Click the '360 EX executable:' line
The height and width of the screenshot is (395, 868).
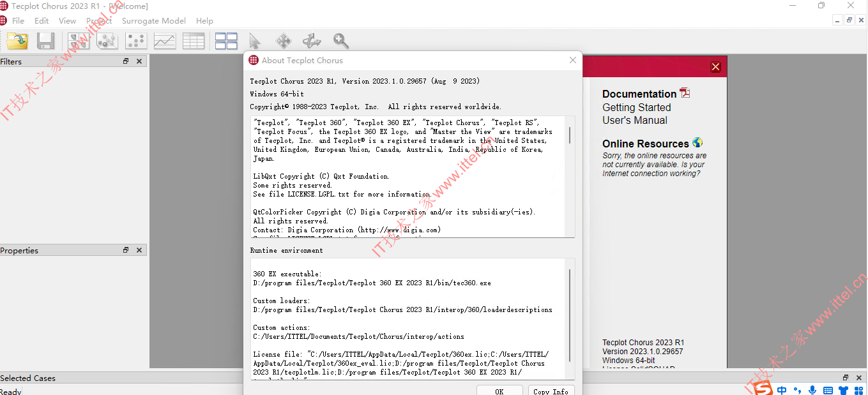(287, 274)
